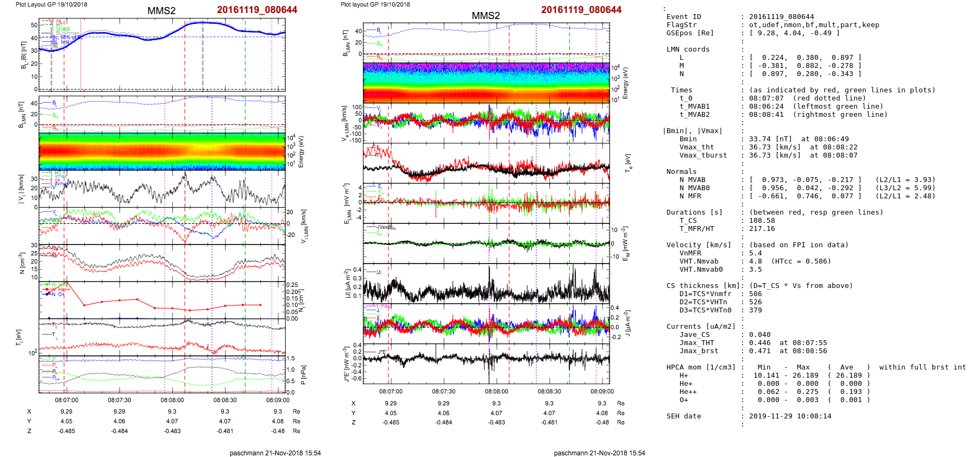Click the T_CS duration value 108.58
Image resolution: width=980 pixels, height=457 pixels.
[x=762, y=221]
